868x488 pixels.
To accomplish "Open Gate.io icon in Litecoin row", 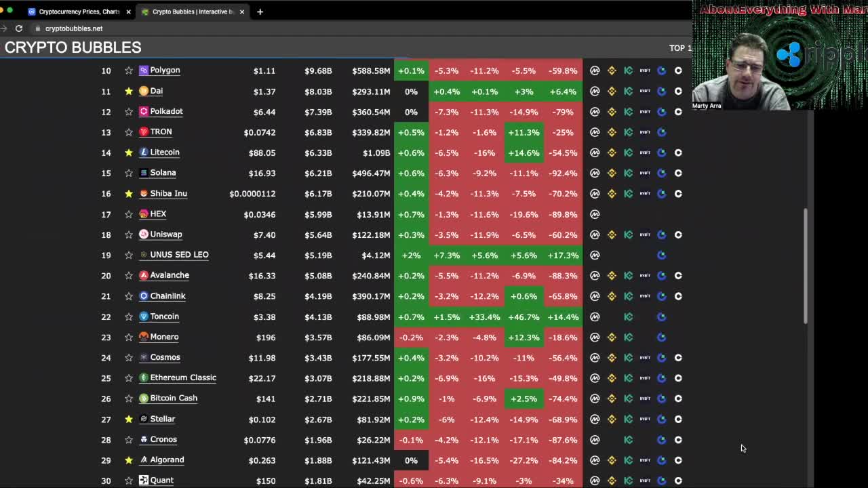I will [662, 152].
